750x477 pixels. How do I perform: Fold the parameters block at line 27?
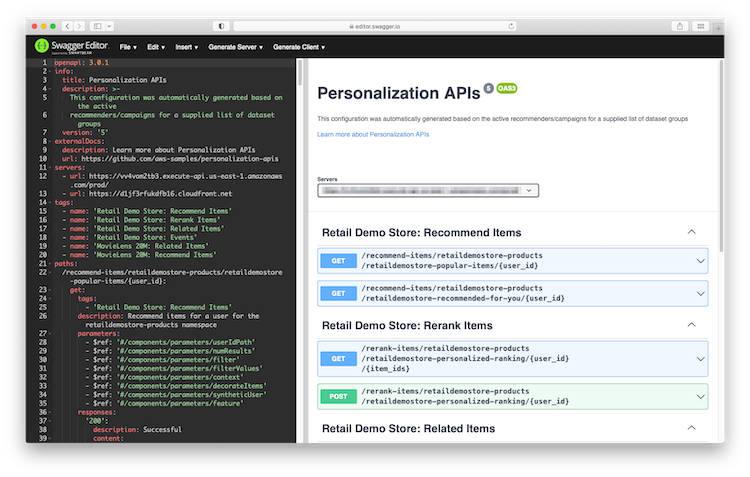[50, 333]
